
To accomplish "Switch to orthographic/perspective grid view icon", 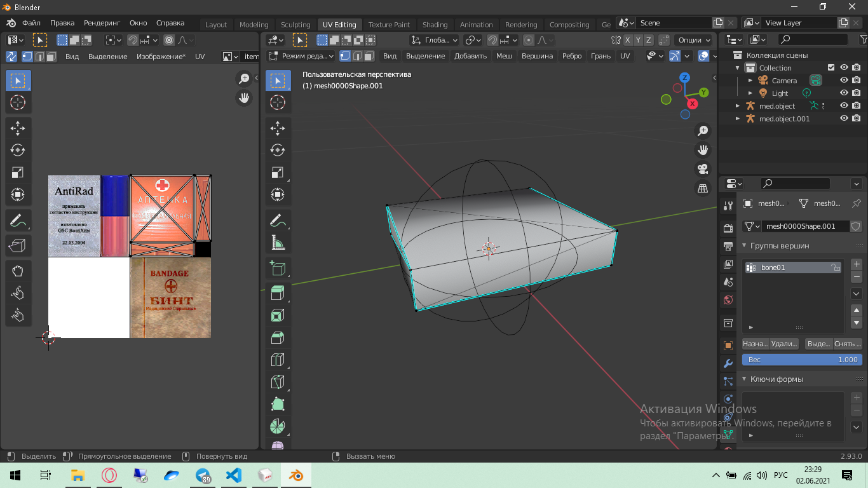I will tap(703, 188).
